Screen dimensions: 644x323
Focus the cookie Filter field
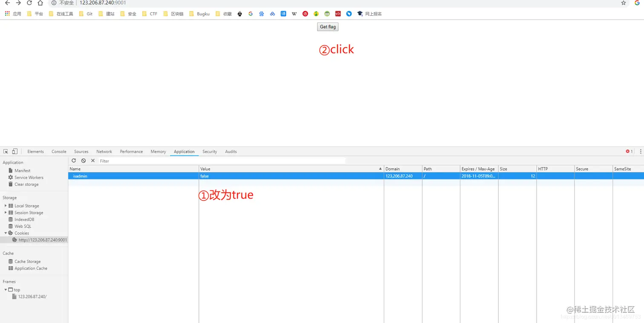pyautogui.click(x=222, y=161)
